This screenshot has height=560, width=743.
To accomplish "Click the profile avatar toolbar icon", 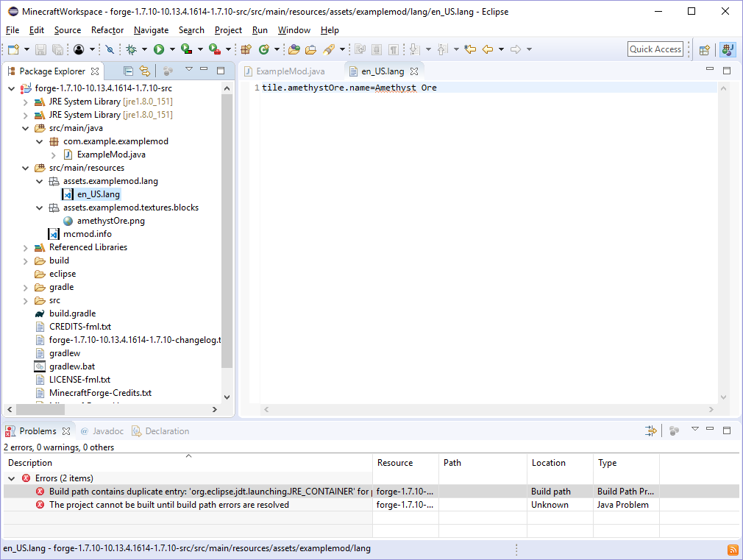I will pos(79,49).
